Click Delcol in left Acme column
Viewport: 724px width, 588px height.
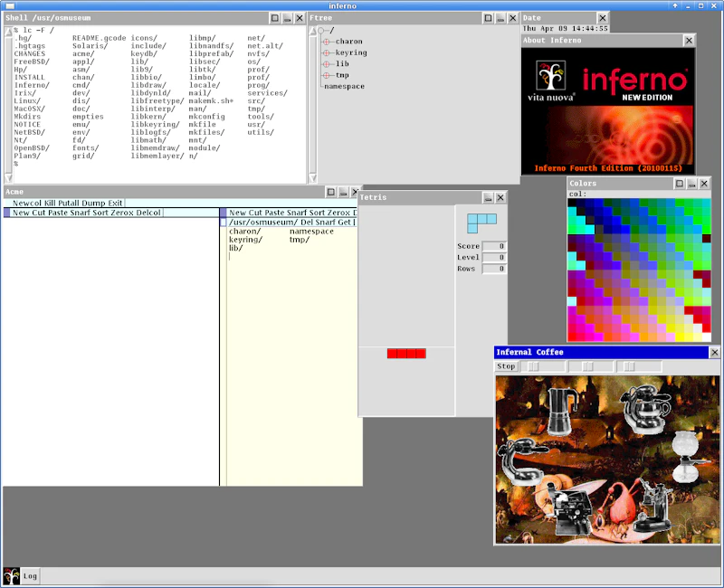tap(148, 213)
